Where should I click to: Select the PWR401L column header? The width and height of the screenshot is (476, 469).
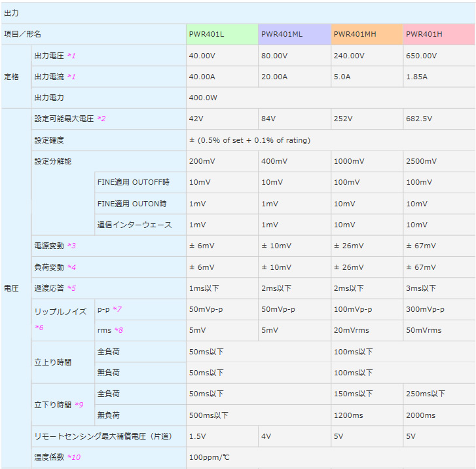(x=222, y=34)
